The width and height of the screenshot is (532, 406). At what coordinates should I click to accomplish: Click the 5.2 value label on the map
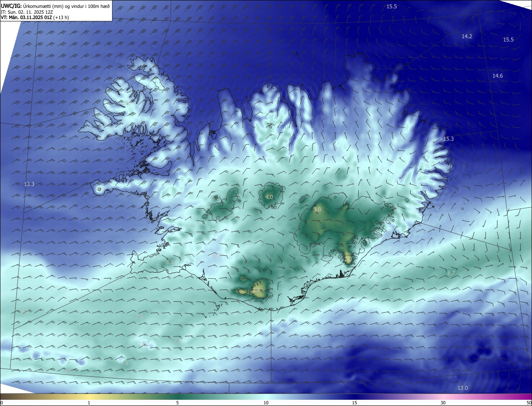point(215,198)
